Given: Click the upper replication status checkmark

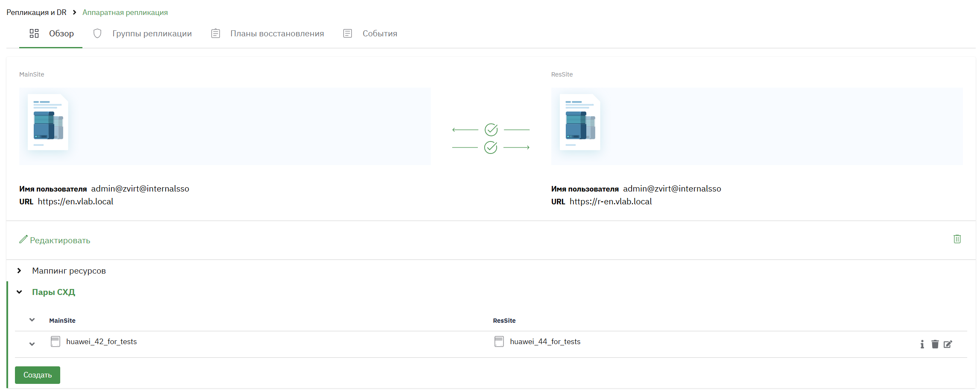Looking at the screenshot, I should [491, 130].
